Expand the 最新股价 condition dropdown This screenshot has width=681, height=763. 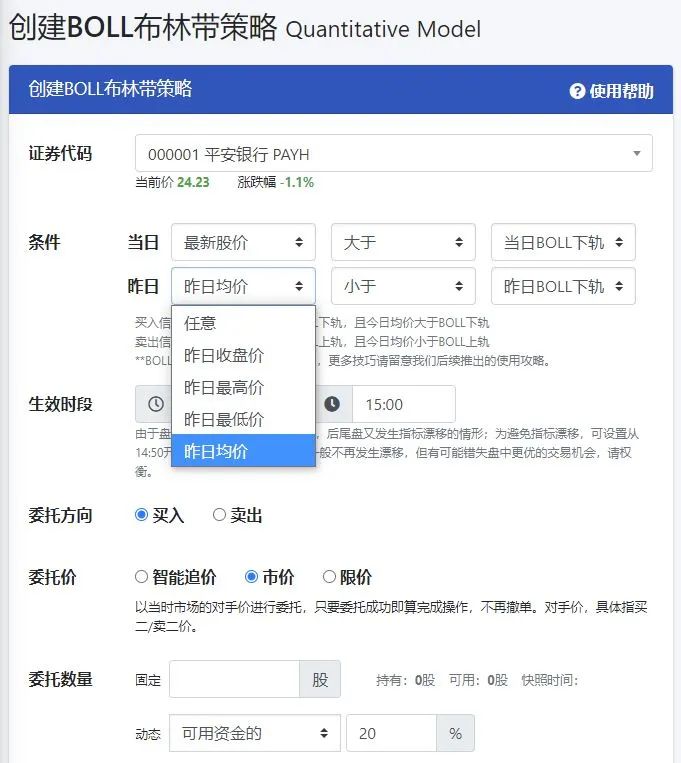(x=243, y=242)
